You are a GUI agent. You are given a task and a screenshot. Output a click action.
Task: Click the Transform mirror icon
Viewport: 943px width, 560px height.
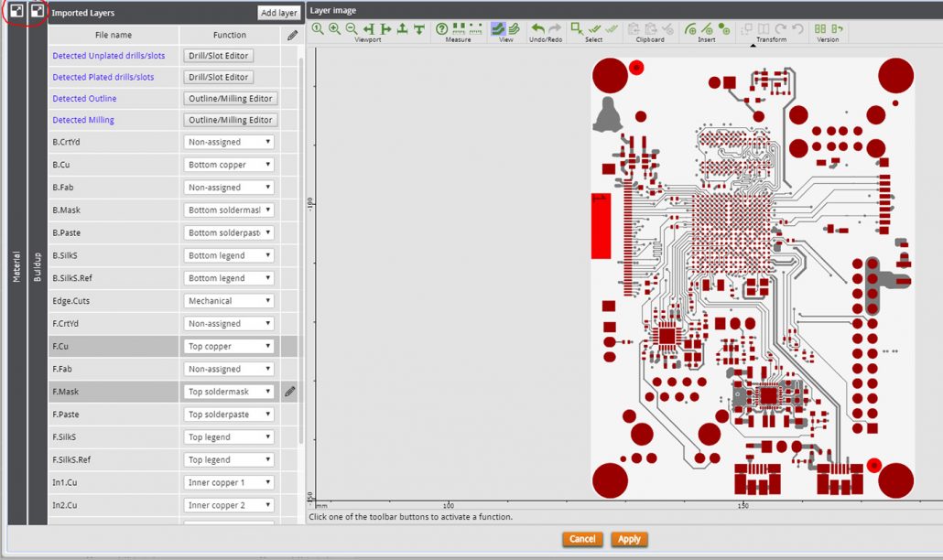[x=764, y=29]
